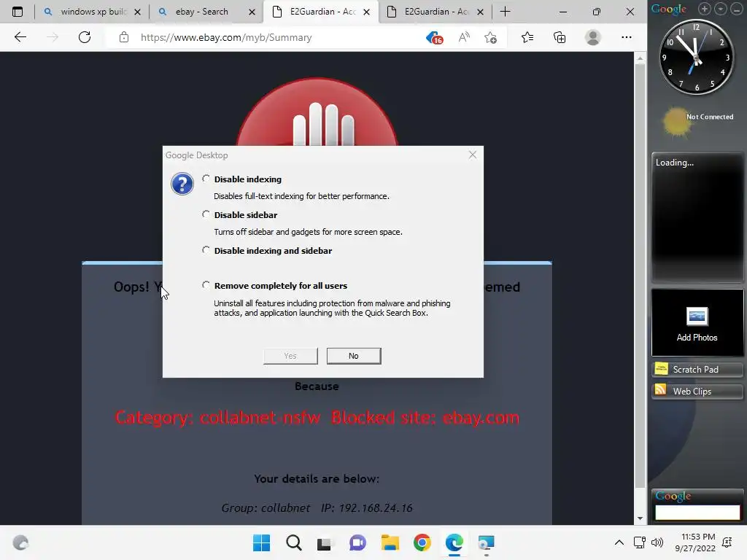
Task: Open the Windows Start menu
Action: (261, 542)
